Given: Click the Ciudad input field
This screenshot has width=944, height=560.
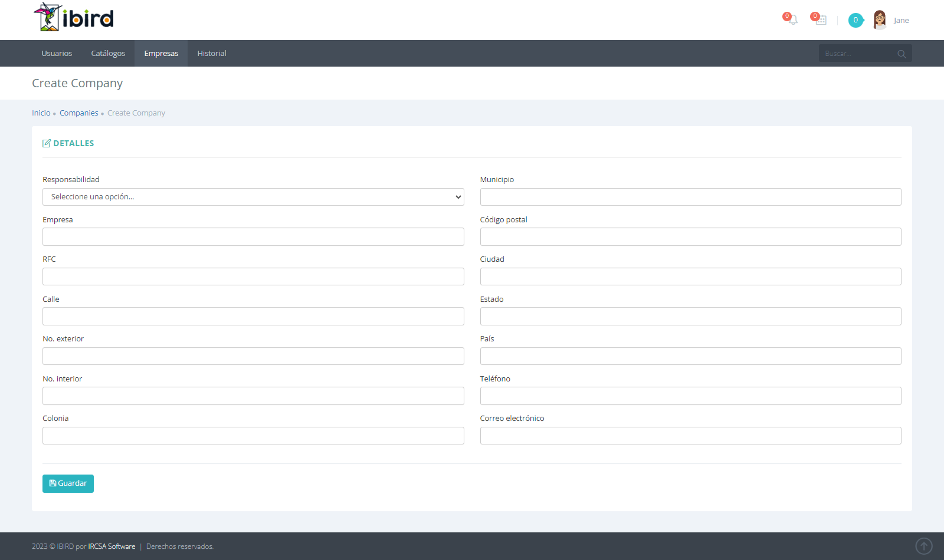Looking at the screenshot, I should tap(690, 276).
